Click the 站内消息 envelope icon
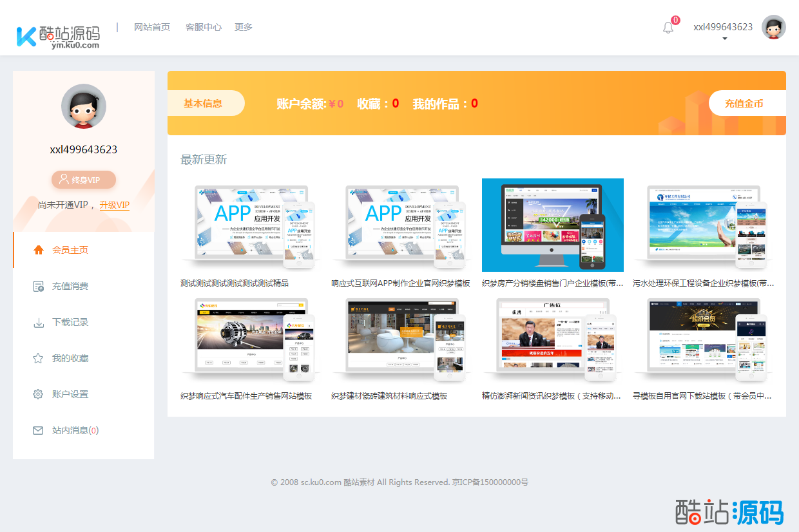Screen dimensions: 799x532 tap(39, 430)
